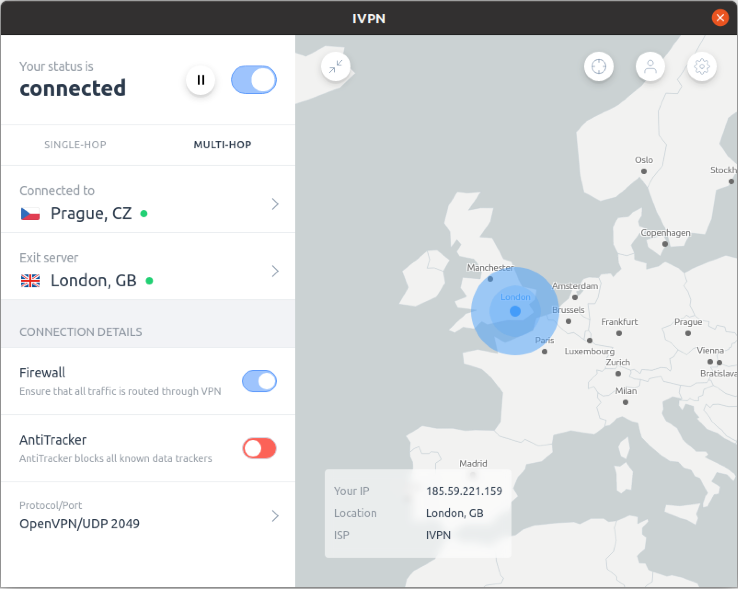Click the ISP value IVPN
738x589 pixels.
click(438, 535)
